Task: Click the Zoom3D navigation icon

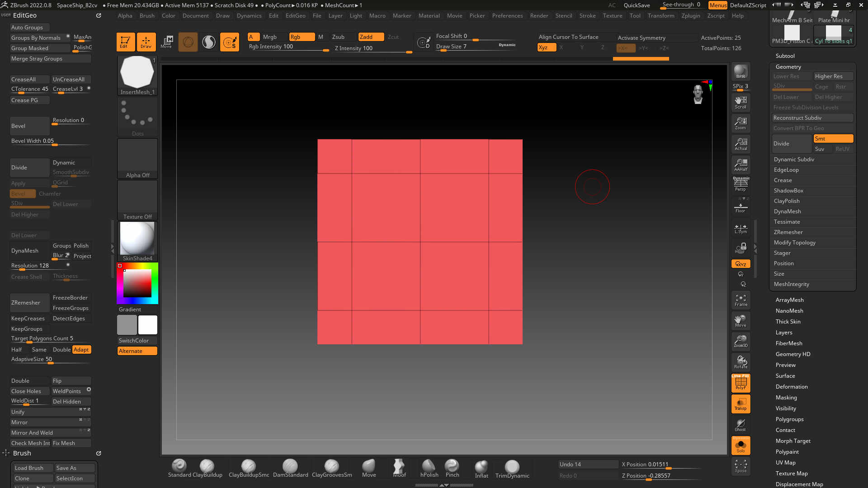Action: click(741, 341)
